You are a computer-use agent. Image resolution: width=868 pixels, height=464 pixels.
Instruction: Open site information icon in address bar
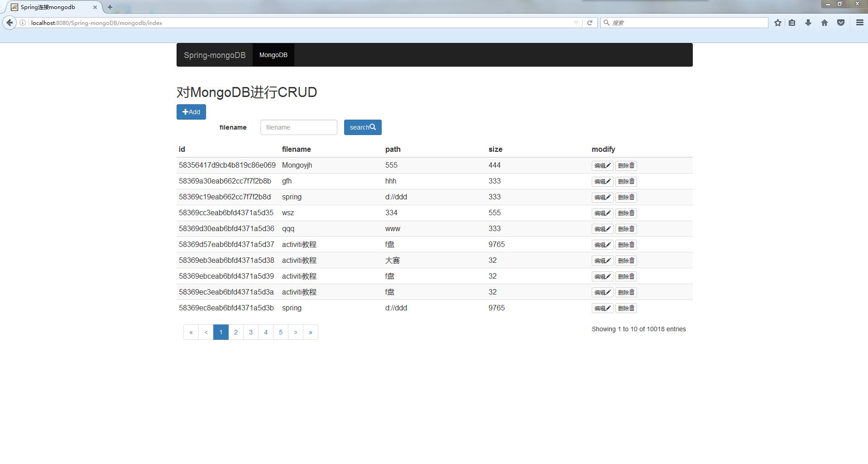tap(22, 23)
